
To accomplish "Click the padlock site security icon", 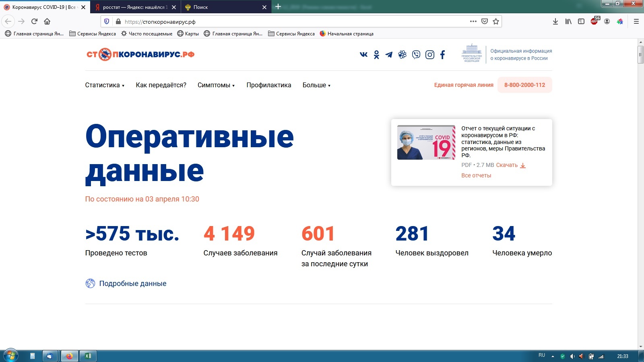I will pos(118,21).
